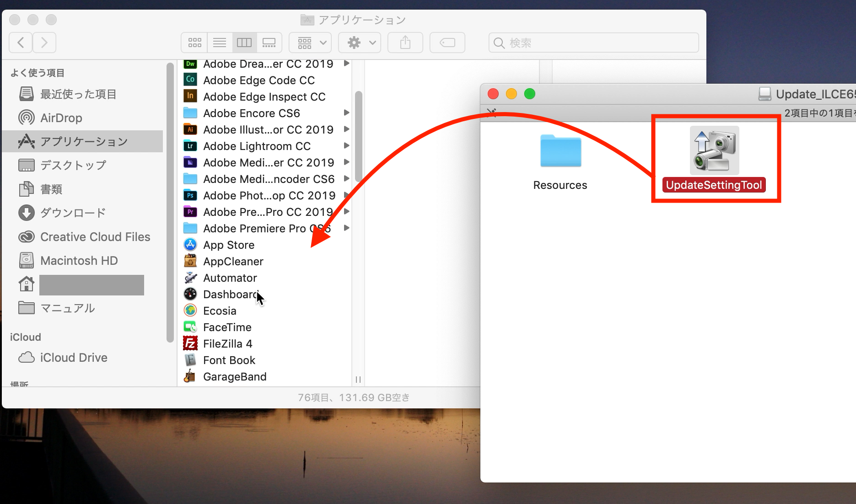Image resolution: width=856 pixels, height=504 pixels.
Task: Expand Adobe Media Encoder CC 2019 arrow
Action: click(x=346, y=162)
